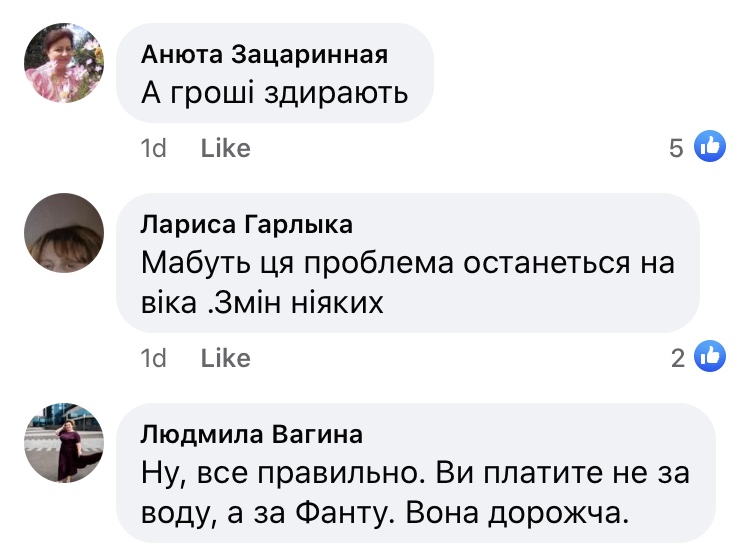Like Лариса Гарлыка's comment
Screen dimensions: 750x546
(225, 358)
